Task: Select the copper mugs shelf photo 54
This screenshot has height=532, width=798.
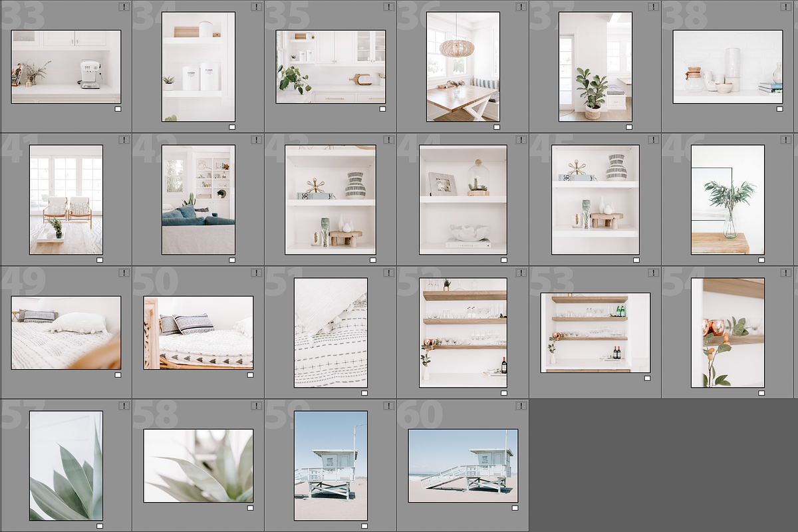Action: [x=728, y=332]
